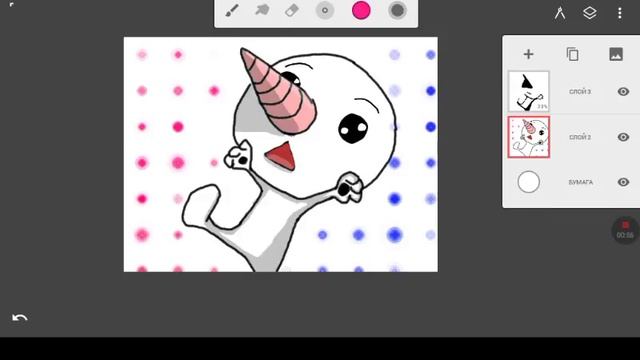This screenshot has height=360, width=640.
Task: Select the Слой 3 layer thumbnail
Action: [529, 91]
